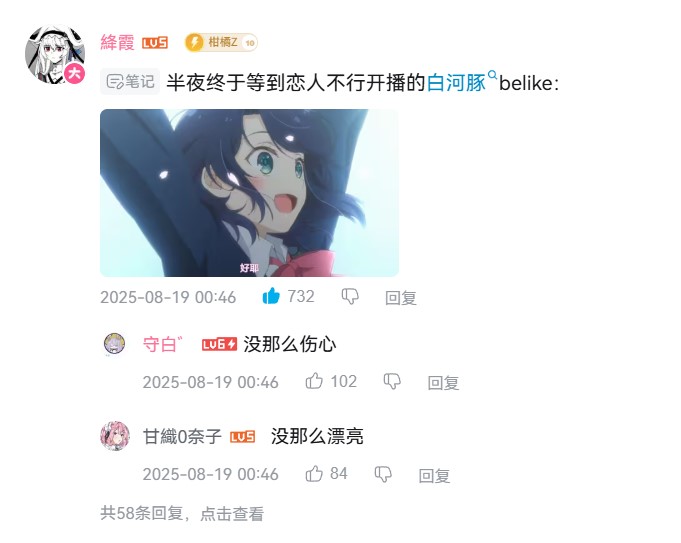
Task: Open 守白's small avatar
Action: [x=114, y=344]
